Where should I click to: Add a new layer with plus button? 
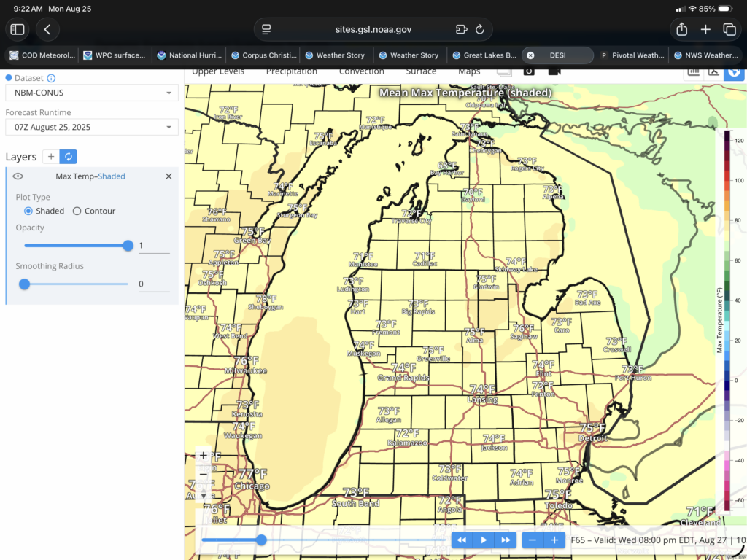click(x=51, y=157)
